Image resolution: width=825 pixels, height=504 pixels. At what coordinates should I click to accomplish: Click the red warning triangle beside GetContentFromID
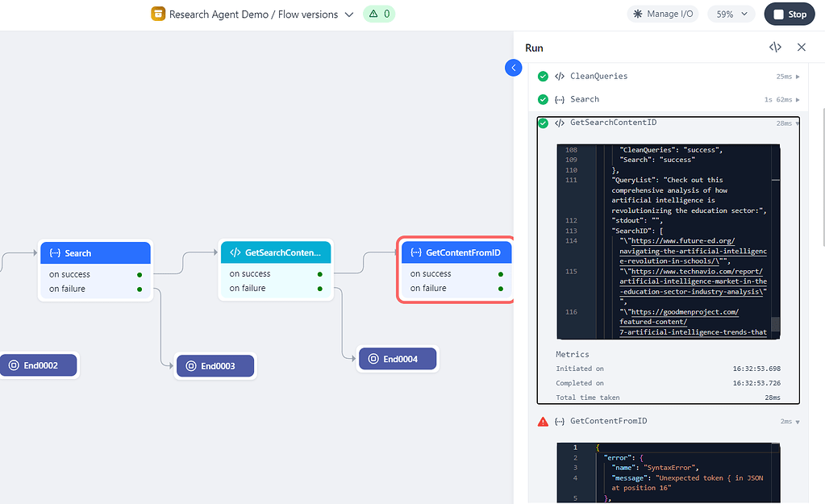pos(544,420)
